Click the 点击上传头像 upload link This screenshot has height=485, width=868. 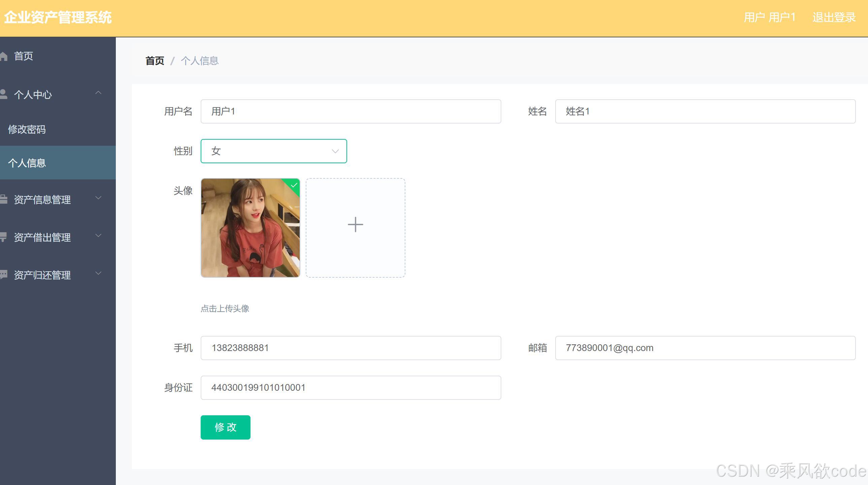click(225, 309)
